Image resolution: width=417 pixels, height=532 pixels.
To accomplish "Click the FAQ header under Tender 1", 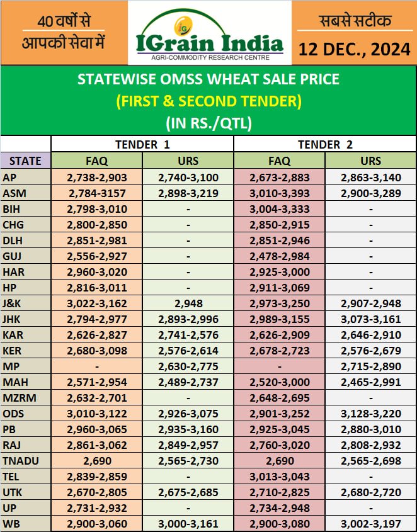I will [96, 161].
